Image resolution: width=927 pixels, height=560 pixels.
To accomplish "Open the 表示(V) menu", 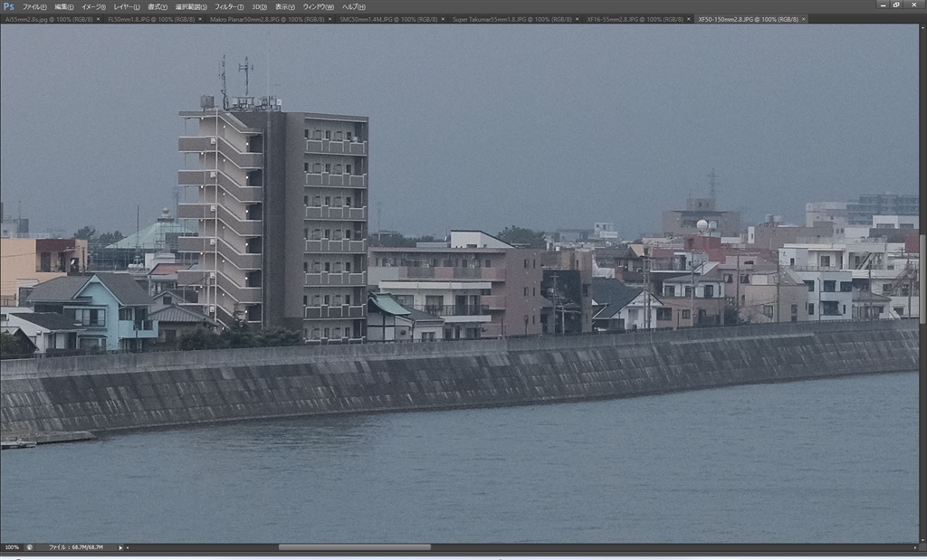I will [285, 7].
